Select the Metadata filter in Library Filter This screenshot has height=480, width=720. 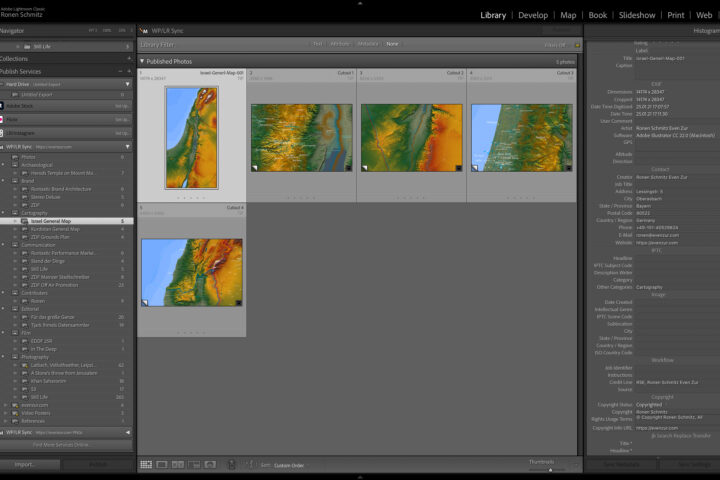pyautogui.click(x=368, y=44)
